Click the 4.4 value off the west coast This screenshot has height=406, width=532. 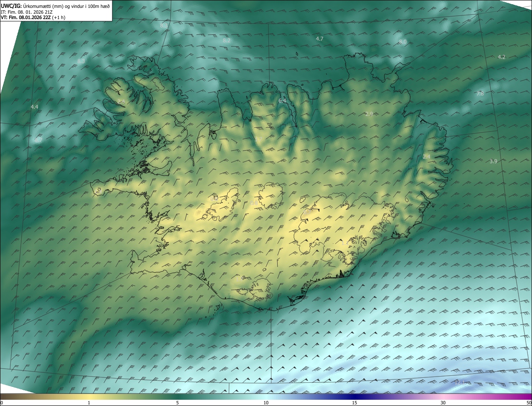click(34, 107)
